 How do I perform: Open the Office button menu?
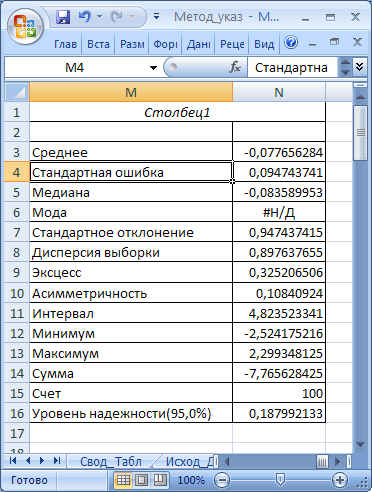pyautogui.click(x=26, y=27)
